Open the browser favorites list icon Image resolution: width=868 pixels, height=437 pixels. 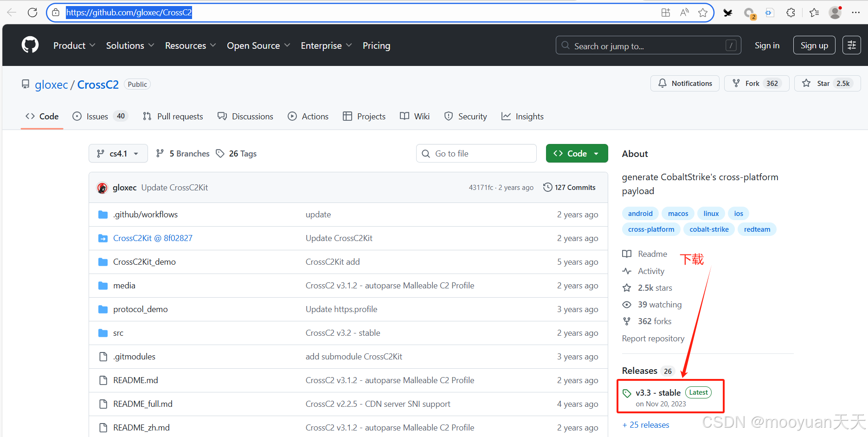814,13
